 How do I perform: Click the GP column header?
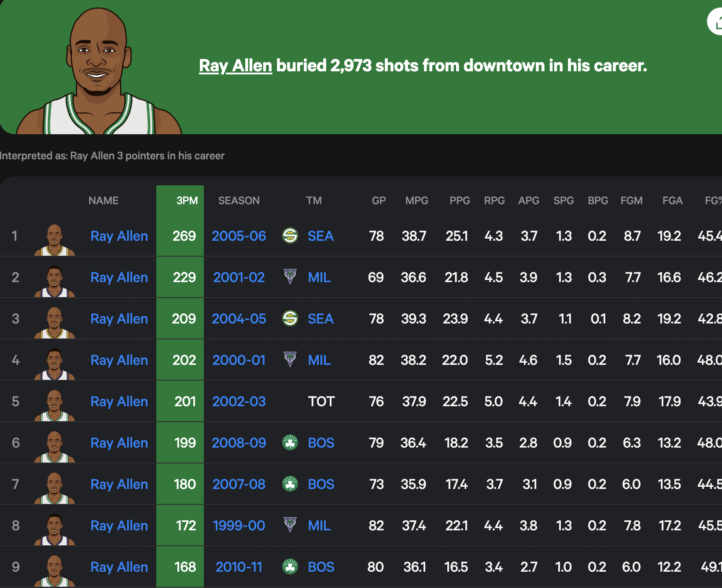(x=379, y=201)
